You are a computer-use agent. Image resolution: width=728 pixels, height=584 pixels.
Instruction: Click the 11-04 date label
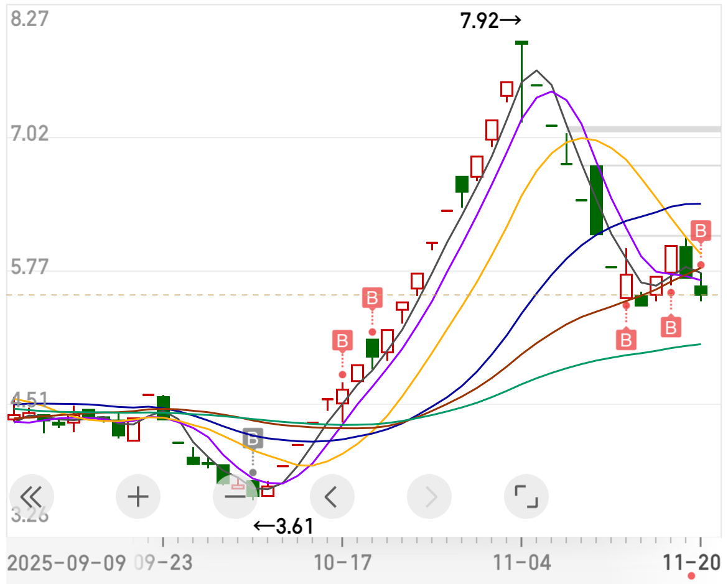(x=522, y=563)
